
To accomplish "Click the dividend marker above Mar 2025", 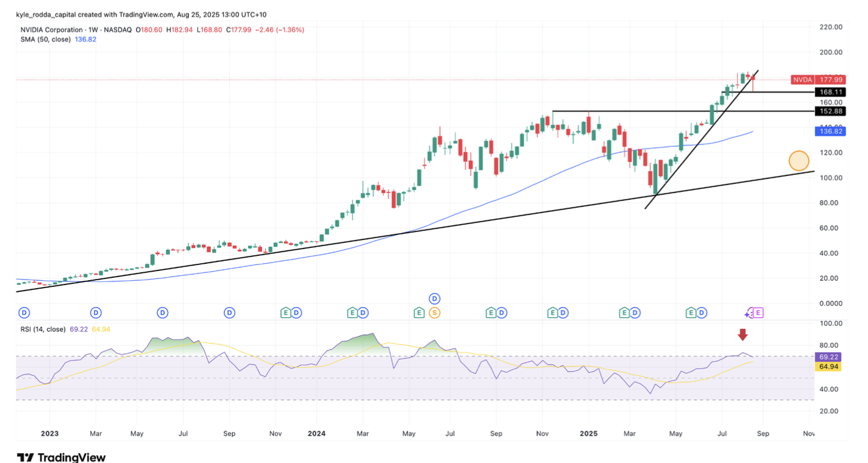I will [x=635, y=313].
